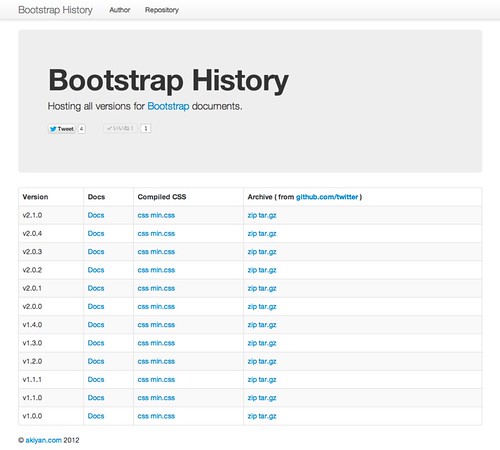
Task: Download the zip archive for v1.1.1
Action: [252, 380]
